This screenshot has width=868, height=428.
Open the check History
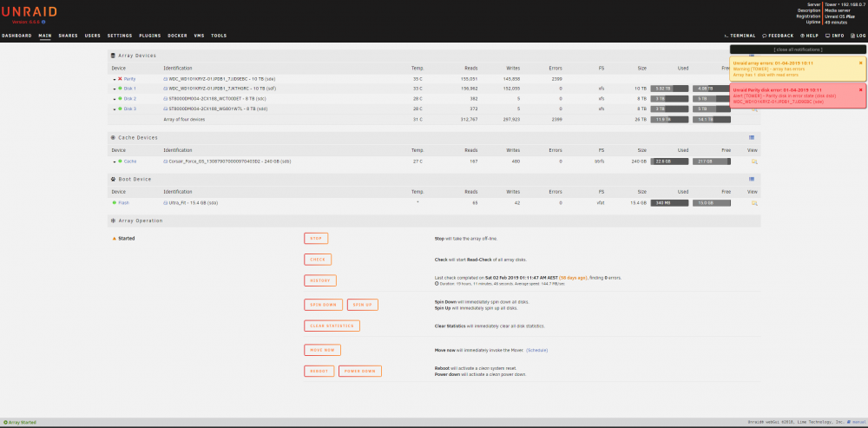320,280
